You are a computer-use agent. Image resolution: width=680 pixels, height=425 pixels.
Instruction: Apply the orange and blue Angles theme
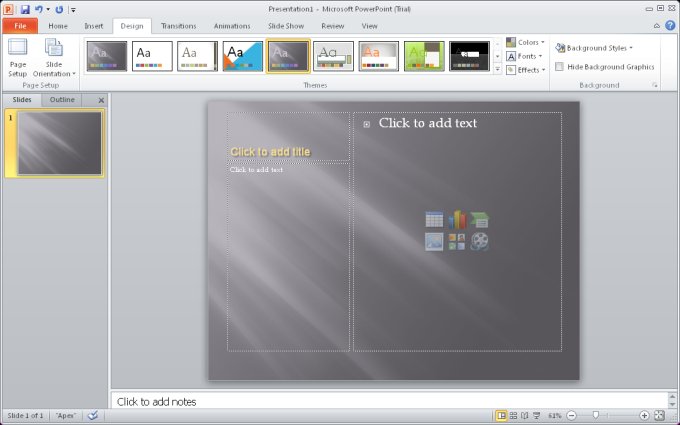tap(243, 56)
